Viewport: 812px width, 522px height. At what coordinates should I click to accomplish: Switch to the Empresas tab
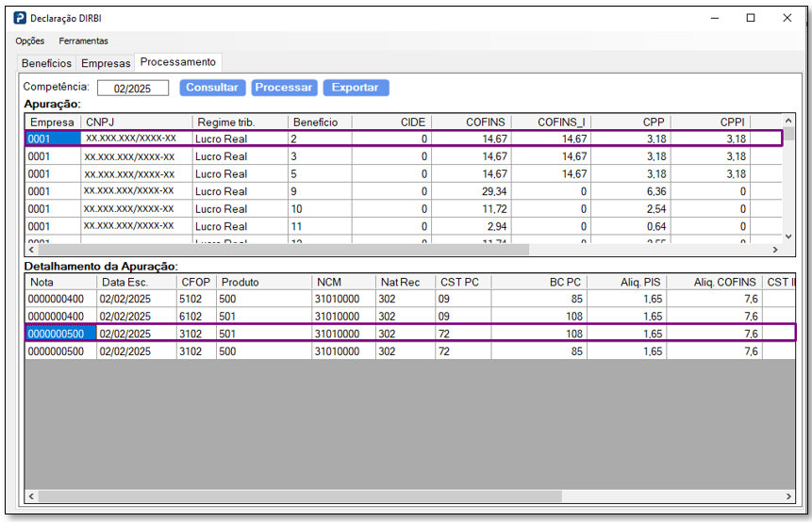106,63
